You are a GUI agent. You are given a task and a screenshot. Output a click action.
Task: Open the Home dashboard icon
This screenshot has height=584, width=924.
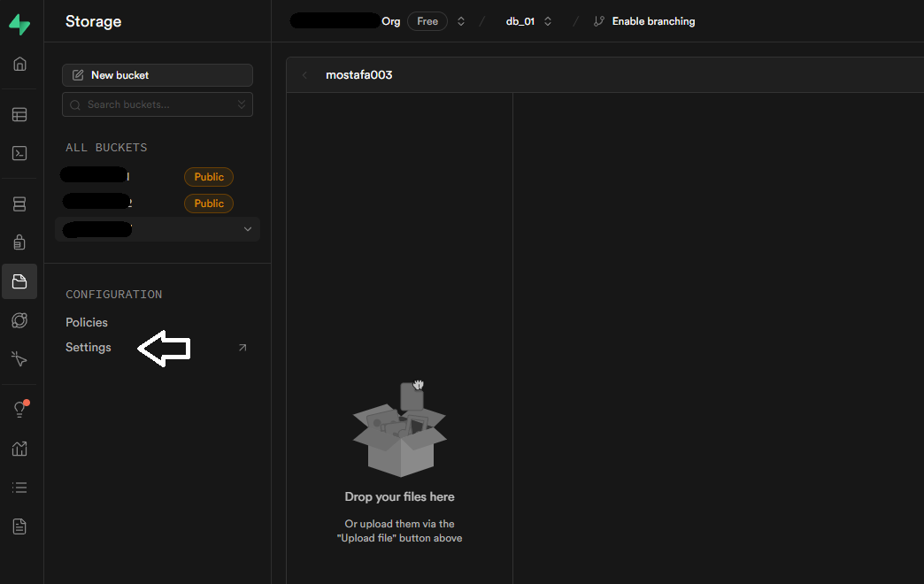19,64
